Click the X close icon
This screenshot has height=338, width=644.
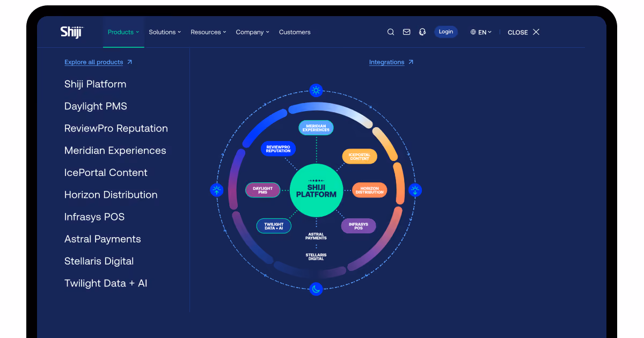(536, 32)
